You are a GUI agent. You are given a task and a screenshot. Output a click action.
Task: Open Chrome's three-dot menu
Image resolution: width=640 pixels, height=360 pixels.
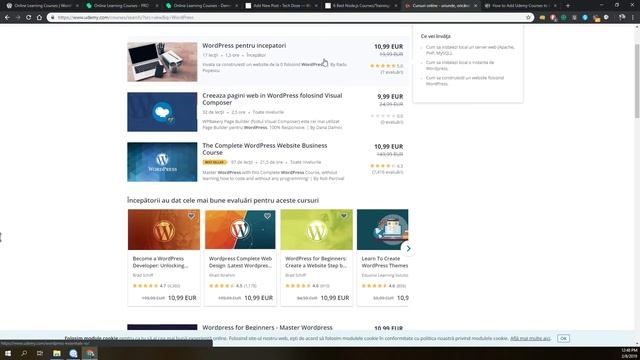tap(633, 18)
